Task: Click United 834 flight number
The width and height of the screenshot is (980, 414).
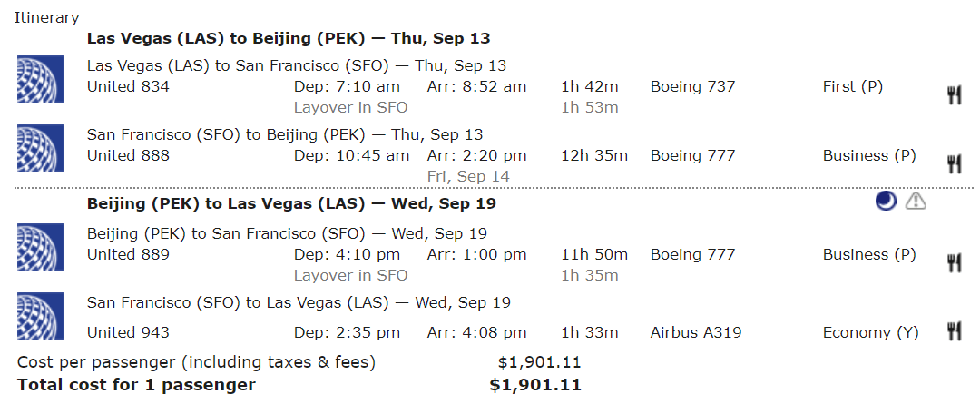Action: click(128, 86)
